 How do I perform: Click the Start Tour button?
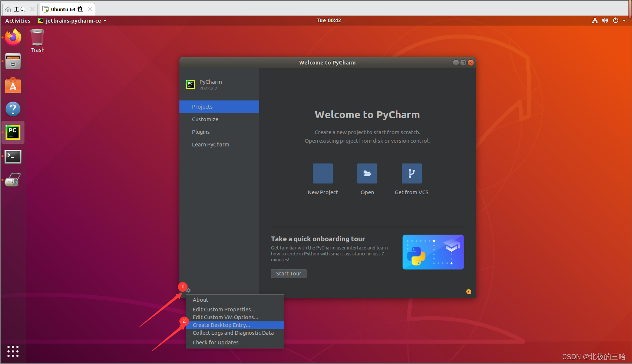coord(289,274)
